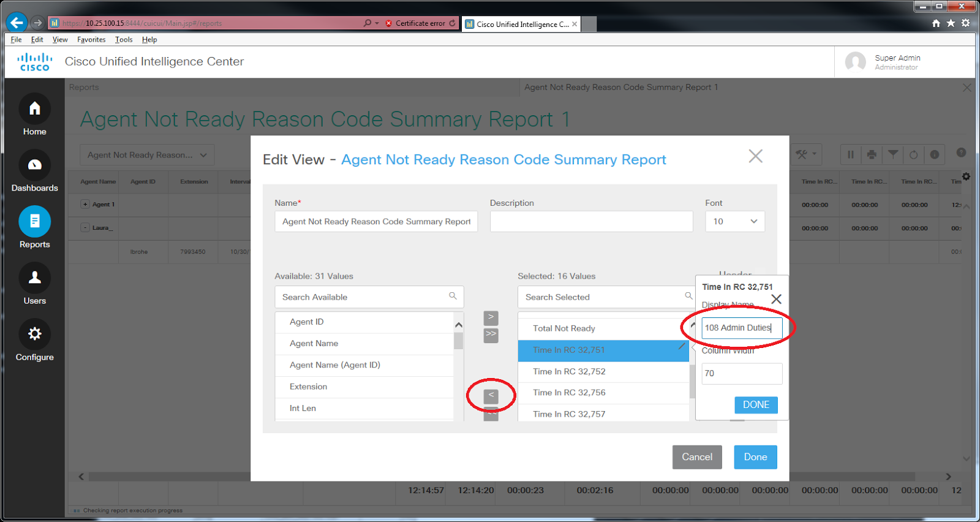The width and height of the screenshot is (980, 522).
Task: Click the Search Available field
Action: 369,297
